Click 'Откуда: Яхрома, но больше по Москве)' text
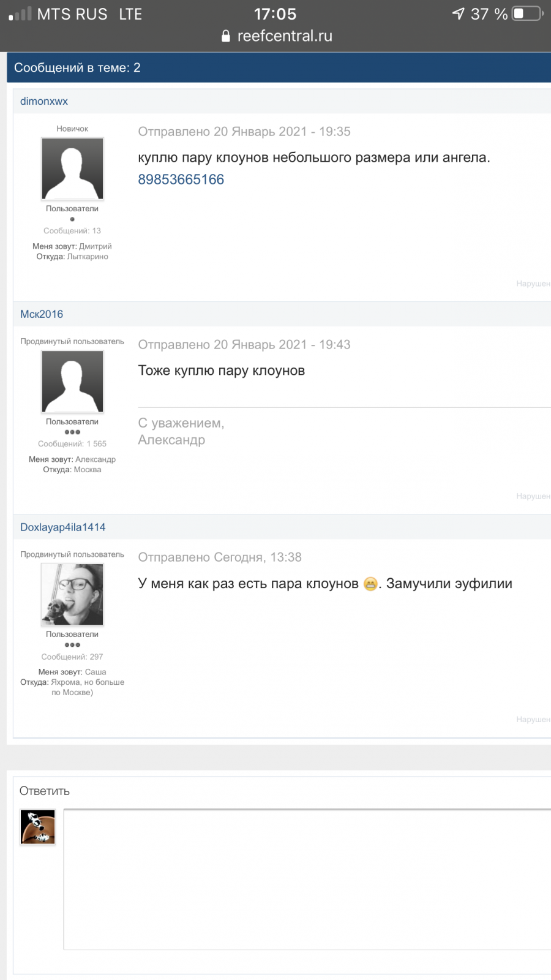This screenshot has height=980, width=551. [x=72, y=687]
